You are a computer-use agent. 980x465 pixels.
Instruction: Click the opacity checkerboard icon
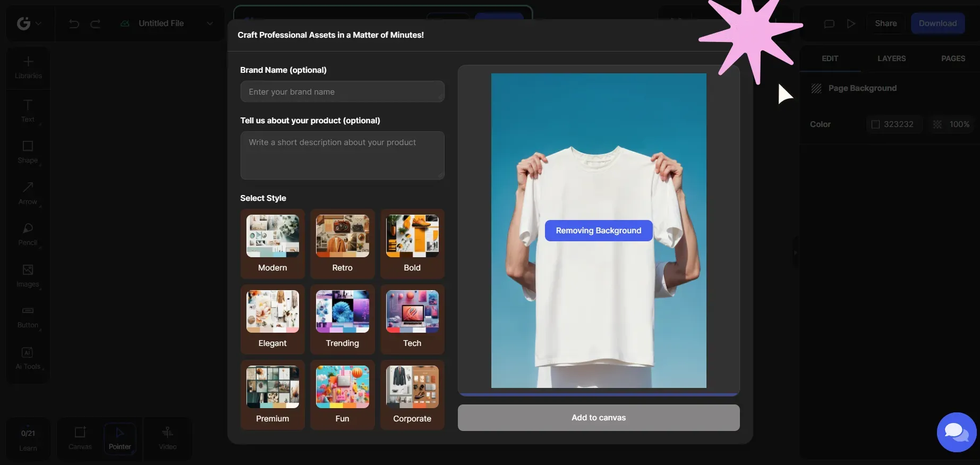[938, 124]
